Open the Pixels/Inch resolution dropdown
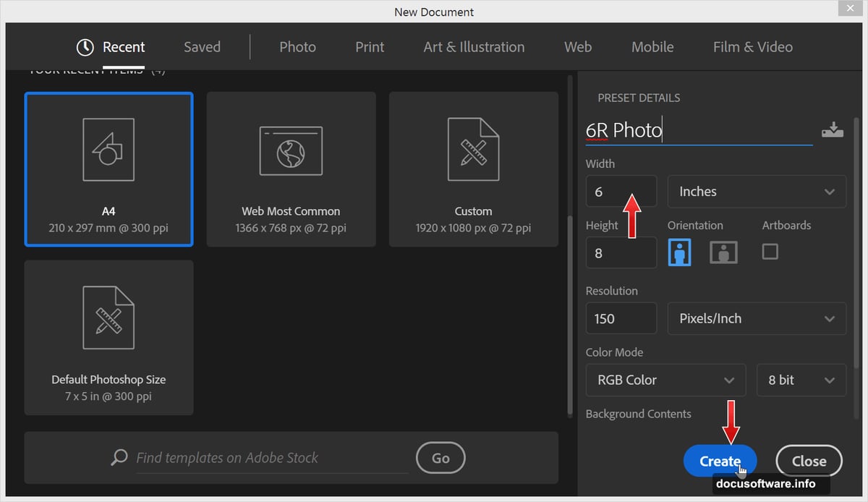This screenshot has height=502, width=868. click(756, 318)
